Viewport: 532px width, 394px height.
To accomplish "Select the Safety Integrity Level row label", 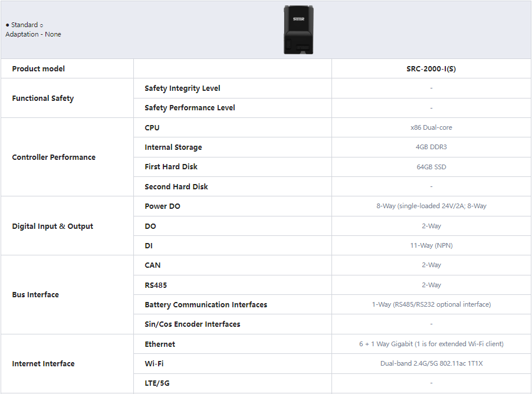I will coord(182,88).
